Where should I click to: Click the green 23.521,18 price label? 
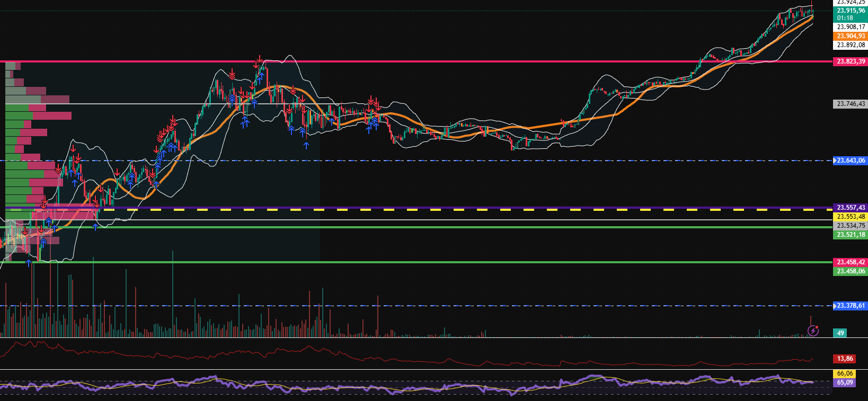click(851, 235)
